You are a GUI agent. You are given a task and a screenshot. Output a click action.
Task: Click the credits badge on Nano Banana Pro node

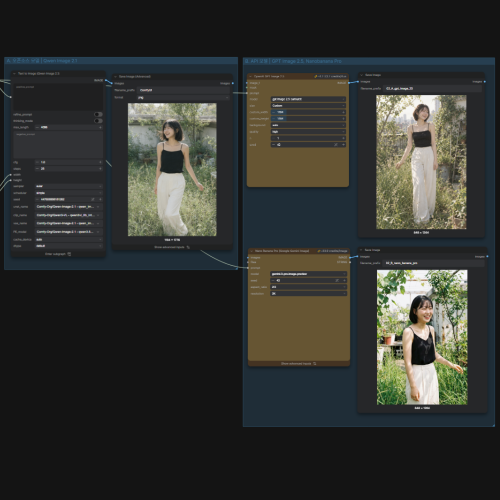tap(332, 251)
